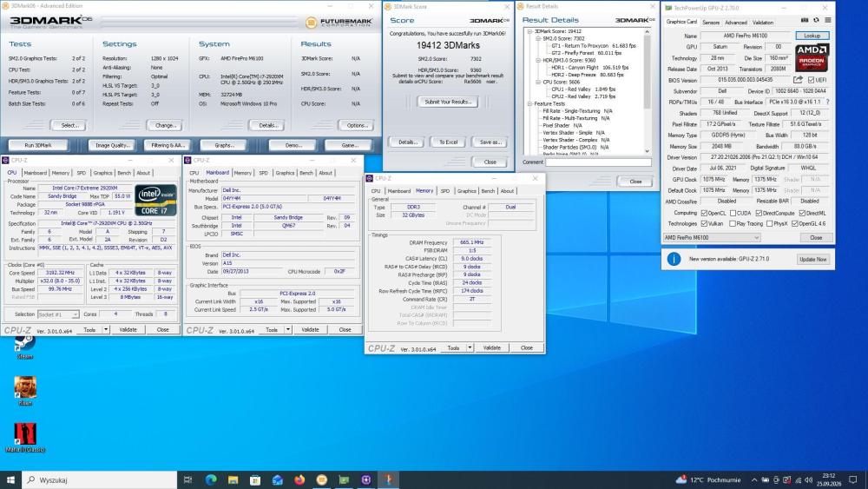Toggle the OpenCL checkbox
The height and width of the screenshot is (489, 868).
(x=704, y=213)
